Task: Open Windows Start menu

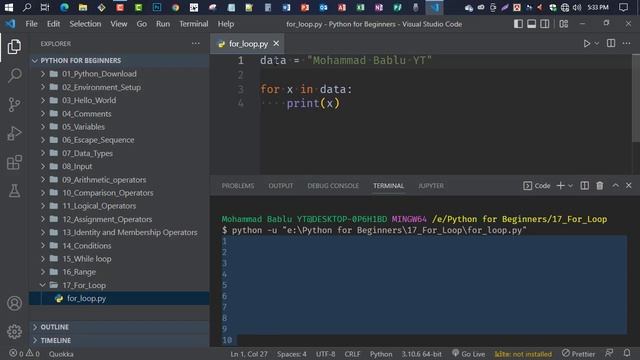Action: click(9, 7)
